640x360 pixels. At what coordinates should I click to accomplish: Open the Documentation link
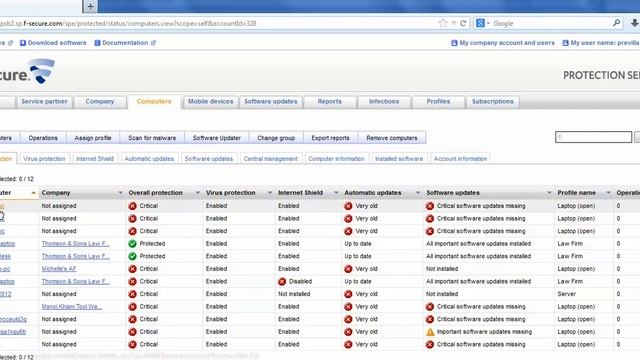[125, 43]
